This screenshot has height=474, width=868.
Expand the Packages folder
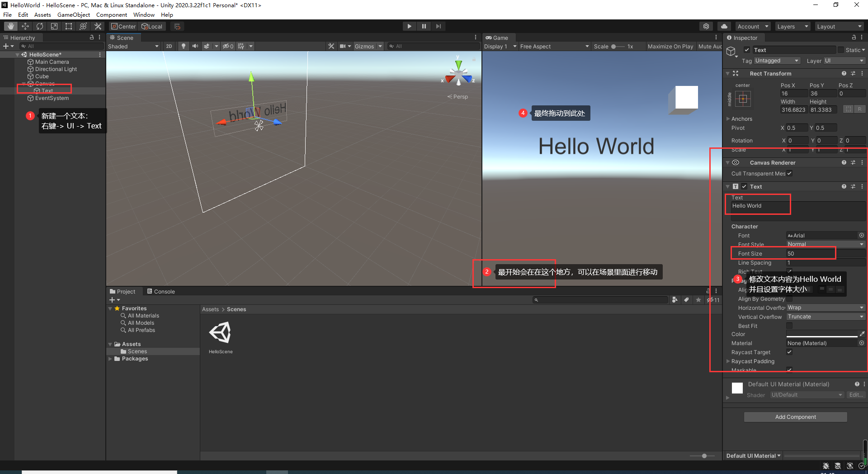click(x=110, y=359)
